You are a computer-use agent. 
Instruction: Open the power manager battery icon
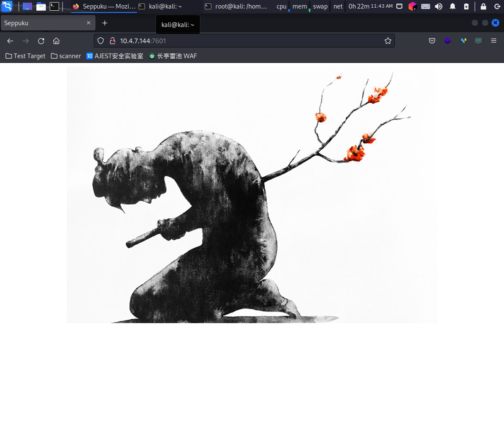click(x=466, y=6)
